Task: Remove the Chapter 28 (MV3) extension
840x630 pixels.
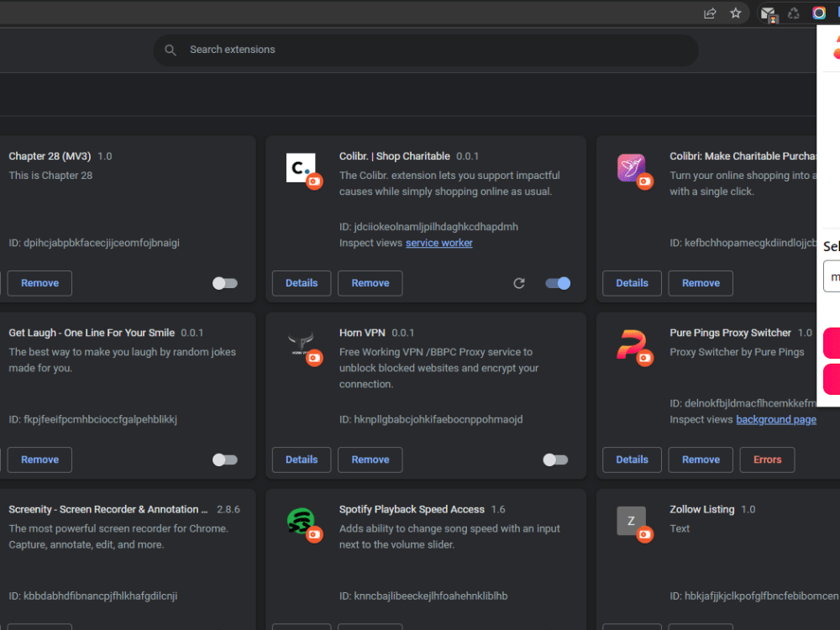Action: pos(39,283)
